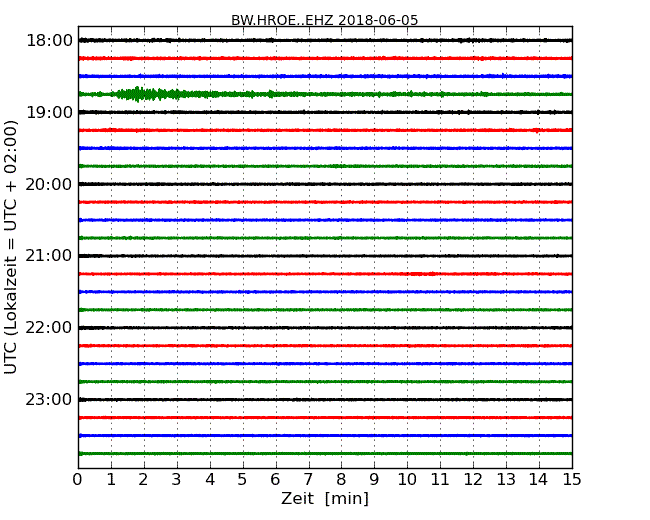Click the x-axis tick label 12
650x520 pixels.
[x=473, y=479]
